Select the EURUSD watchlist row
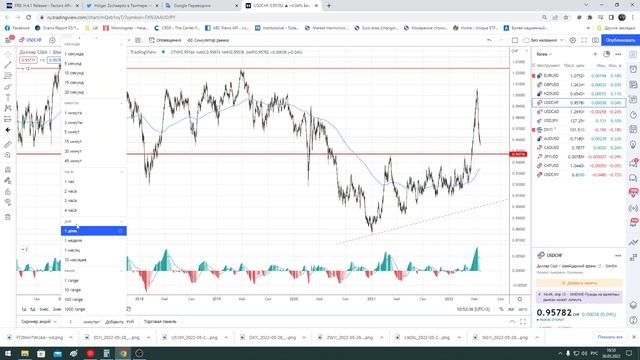Image resolution: width=640 pixels, height=360 pixels. click(x=579, y=76)
